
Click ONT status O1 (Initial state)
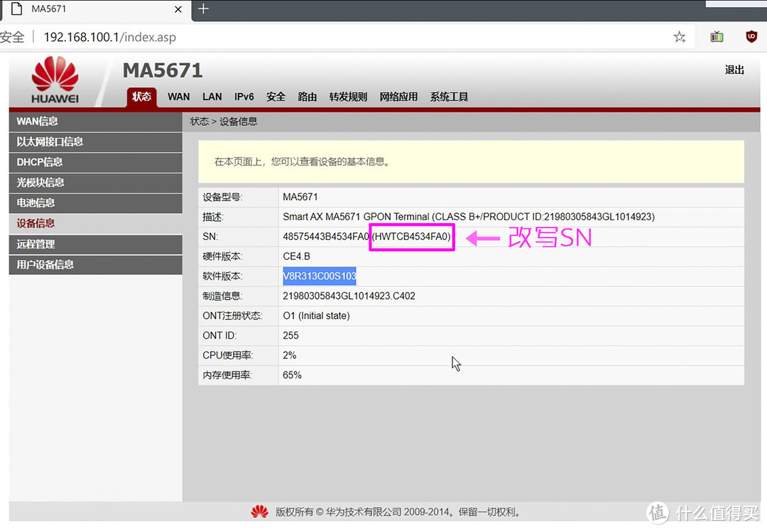pyautogui.click(x=316, y=316)
